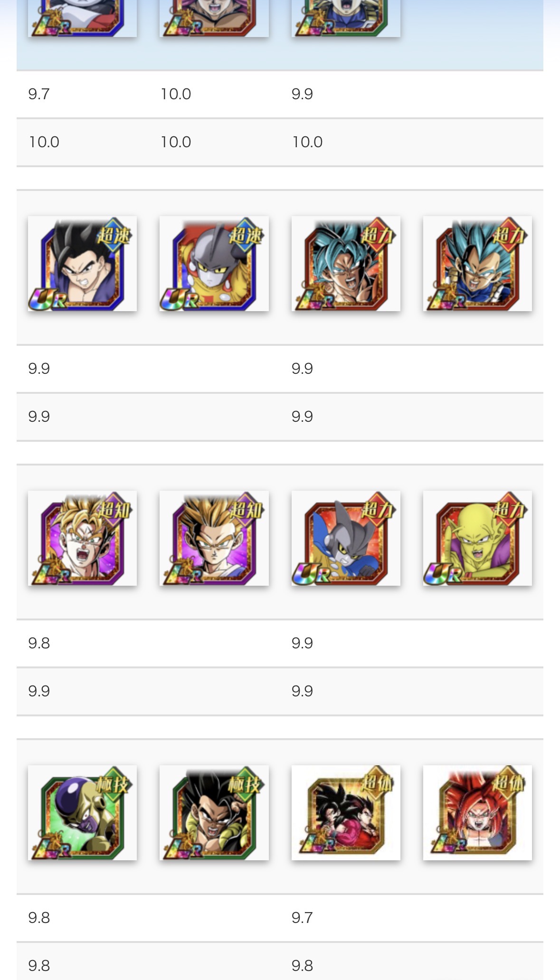Tap the first 10.0 score in the second rating row

[x=44, y=142]
